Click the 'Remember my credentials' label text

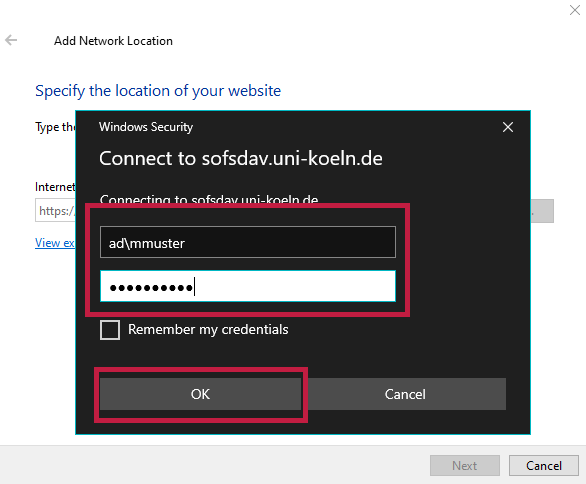[208, 330]
